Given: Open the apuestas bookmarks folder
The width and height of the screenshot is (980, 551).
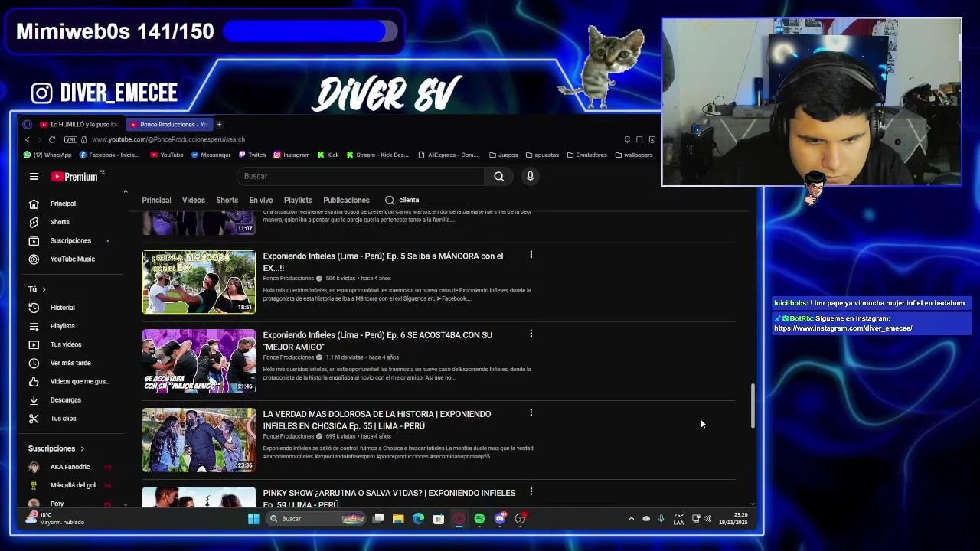Looking at the screenshot, I should 541,155.
